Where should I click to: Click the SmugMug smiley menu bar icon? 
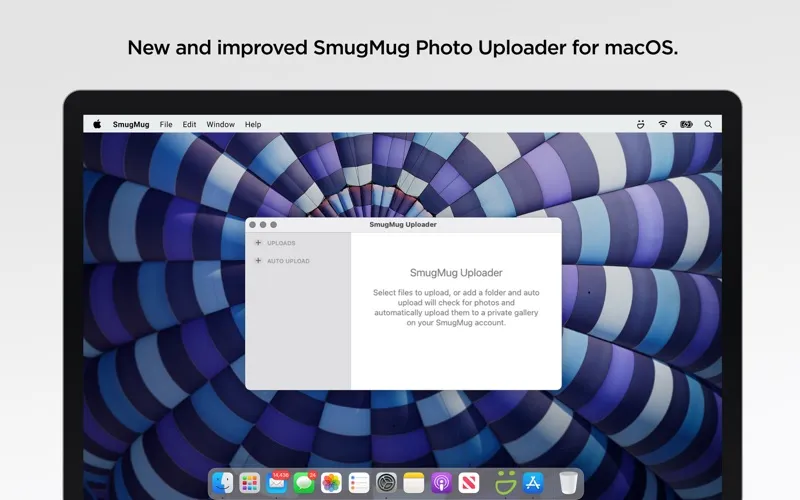(x=641, y=124)
